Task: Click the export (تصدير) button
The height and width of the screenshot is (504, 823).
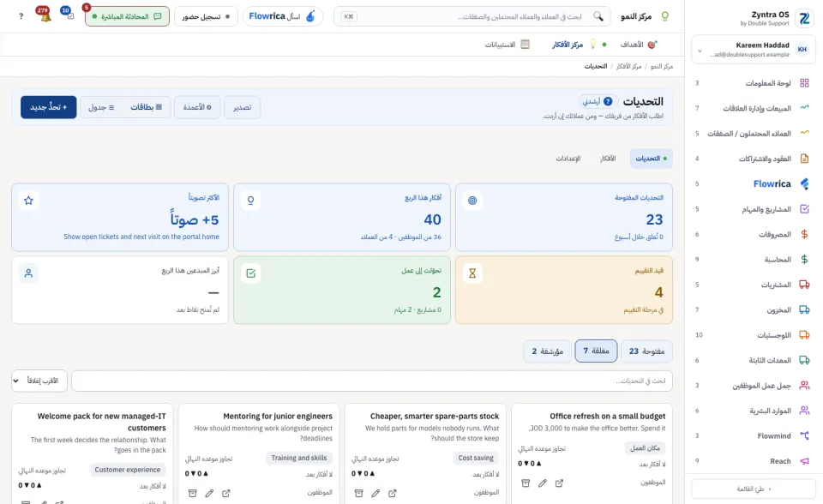Action: tap(242, 107)
